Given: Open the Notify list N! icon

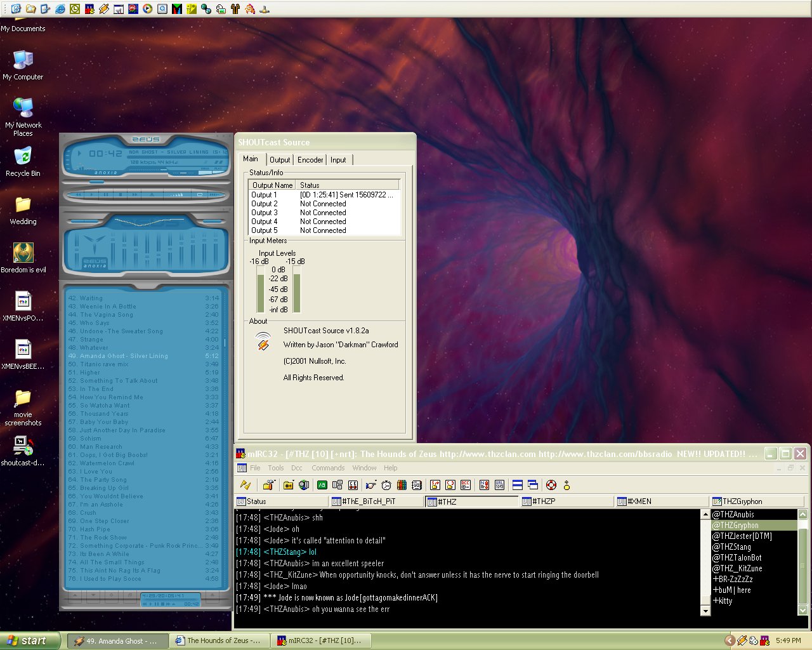Looking at the screenshot, I should [x=484, y=485].
